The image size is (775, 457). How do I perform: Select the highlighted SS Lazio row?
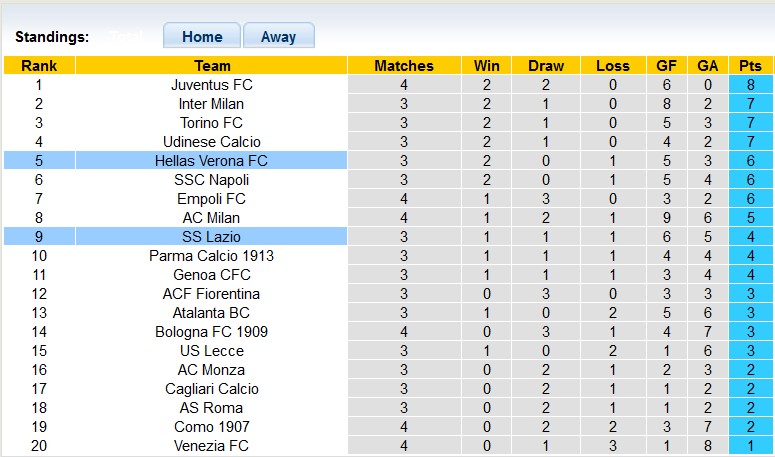pyautogui.click(x=212, y=237)
